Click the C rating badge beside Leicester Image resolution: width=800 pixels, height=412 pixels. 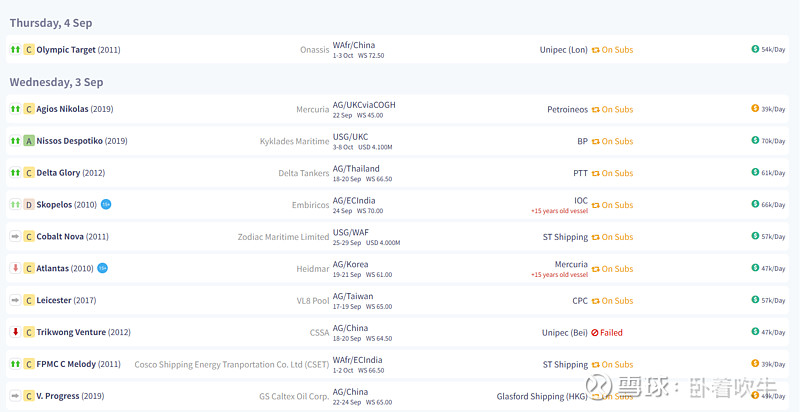click(29, 300)
